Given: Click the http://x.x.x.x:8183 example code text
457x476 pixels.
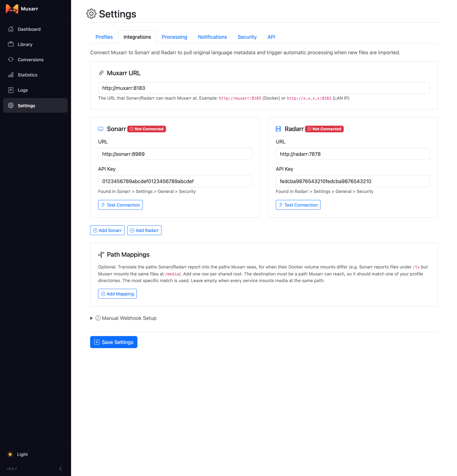Looking at the screenshot, I should (309, 98).
